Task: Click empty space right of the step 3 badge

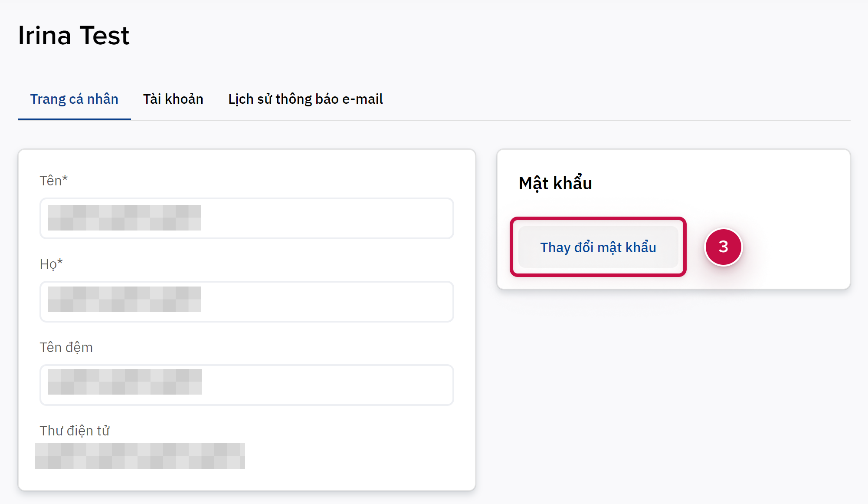Action: 794,247
